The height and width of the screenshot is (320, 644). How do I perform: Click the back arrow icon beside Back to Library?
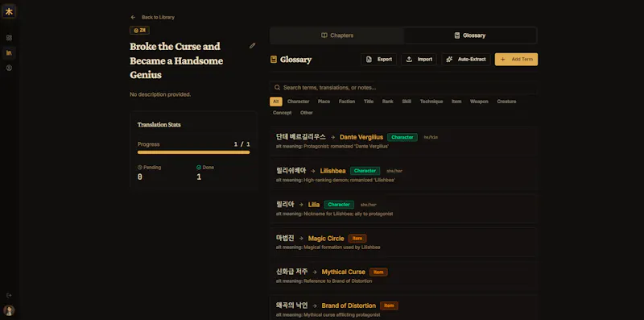click(133, 17)
